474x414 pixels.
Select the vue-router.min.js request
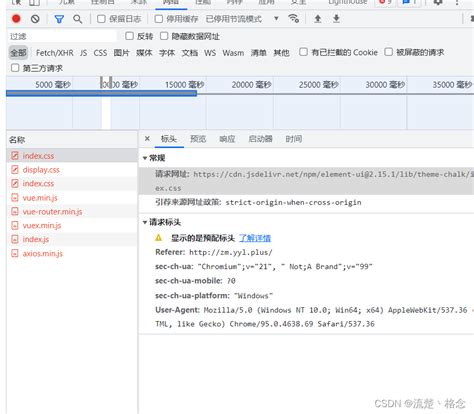72,212
